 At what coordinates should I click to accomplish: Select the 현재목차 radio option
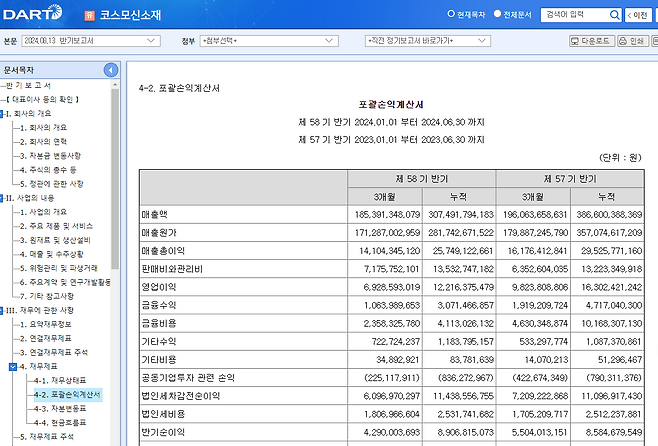tap(451, 14)
